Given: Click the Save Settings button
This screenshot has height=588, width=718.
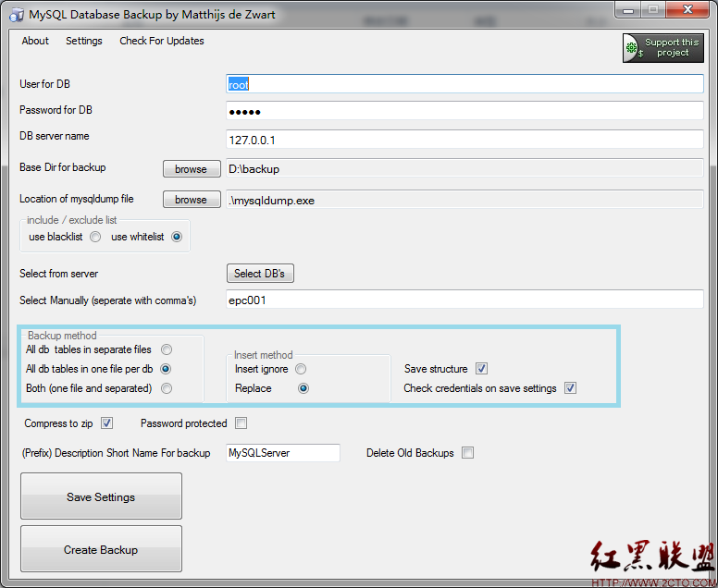Looking at the screenshot, I should [101, 496].
